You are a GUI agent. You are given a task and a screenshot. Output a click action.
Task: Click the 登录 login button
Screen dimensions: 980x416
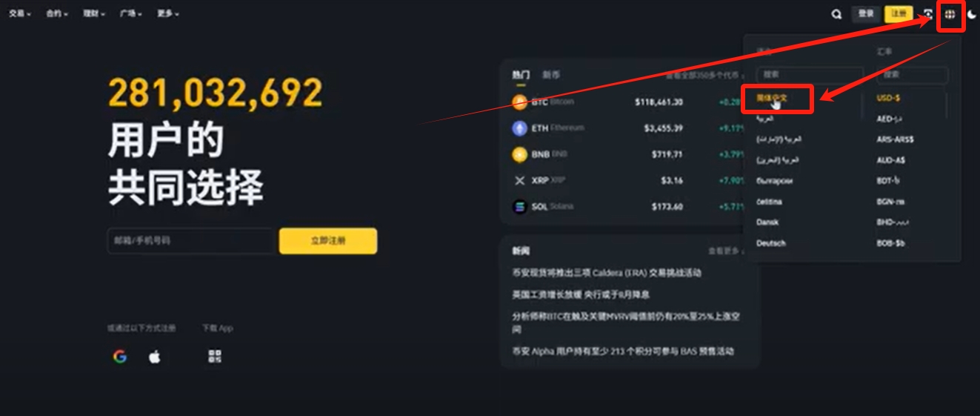(x=865, y=14)
